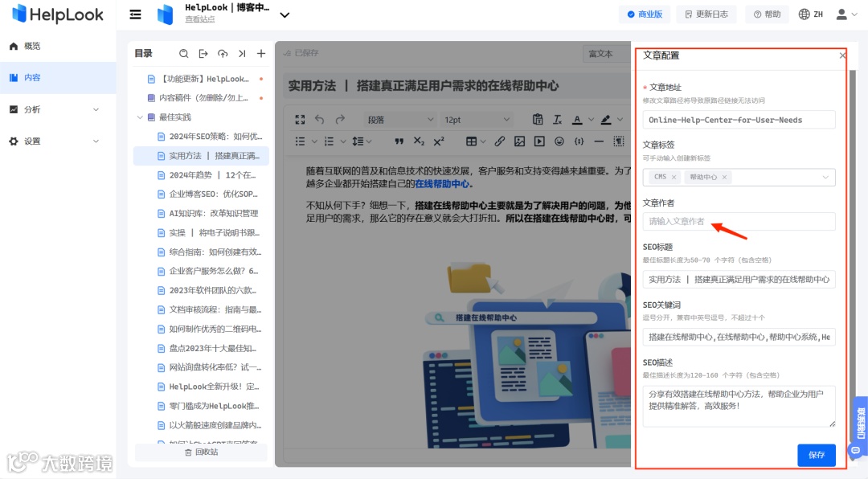Click the undo icon in the editor toolbar

coord(321,119)
